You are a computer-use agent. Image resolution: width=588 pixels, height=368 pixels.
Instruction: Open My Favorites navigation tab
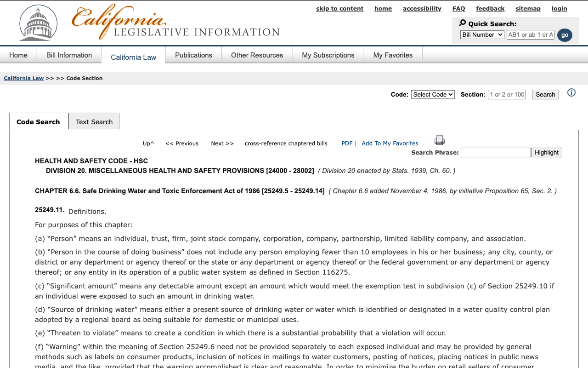click(393, 55)
